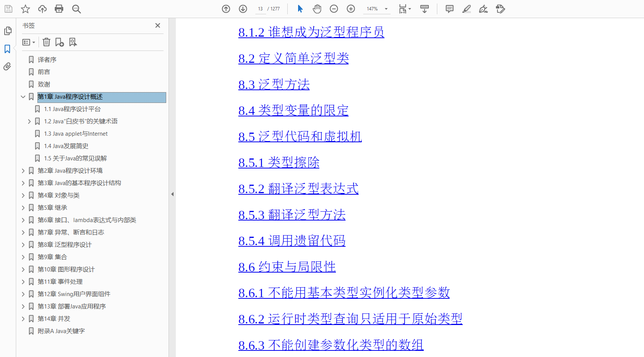Show the Page Thumbnails panel

(x=7, y=31)
